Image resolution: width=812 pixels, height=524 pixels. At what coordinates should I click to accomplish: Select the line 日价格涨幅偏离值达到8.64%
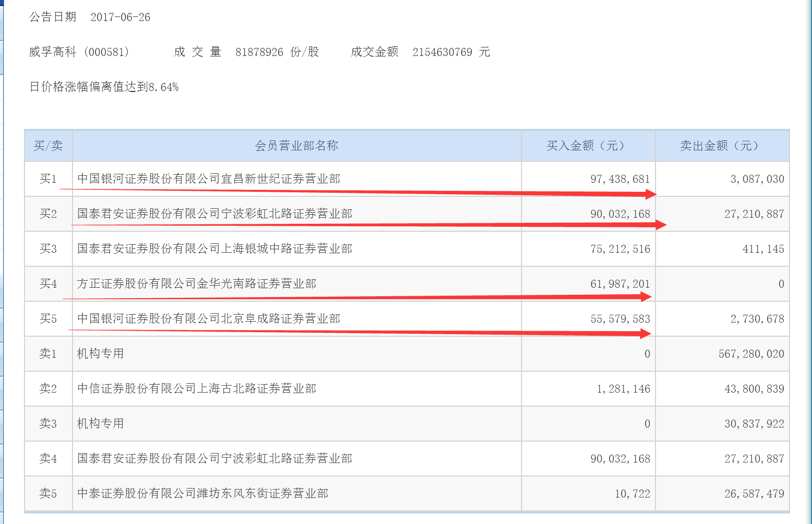click(104, 87)
